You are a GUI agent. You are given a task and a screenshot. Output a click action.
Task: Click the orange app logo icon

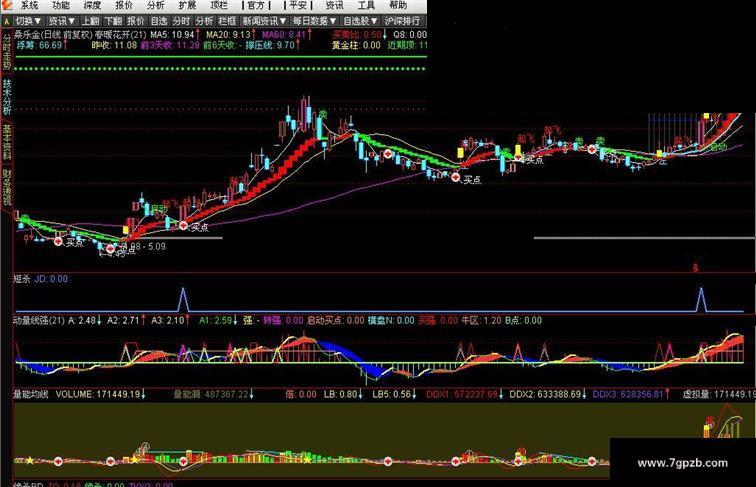pyautogui.click(x=6, y=5)
